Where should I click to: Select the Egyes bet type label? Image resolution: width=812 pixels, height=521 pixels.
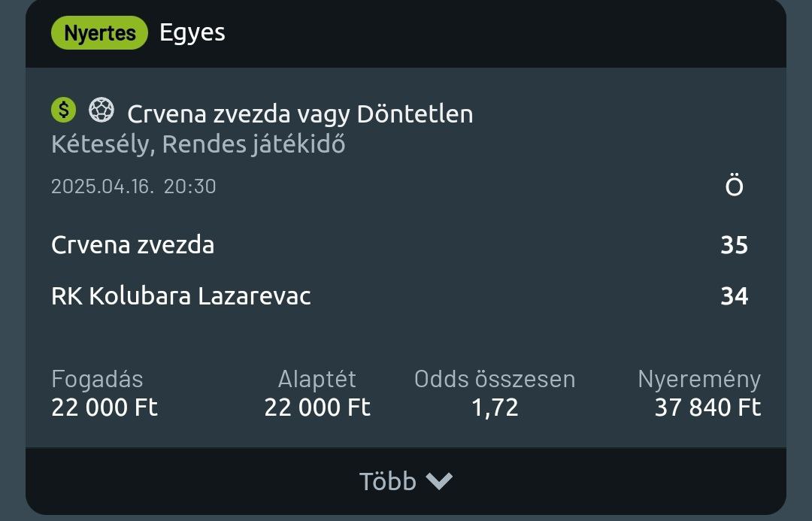(192, 33)
